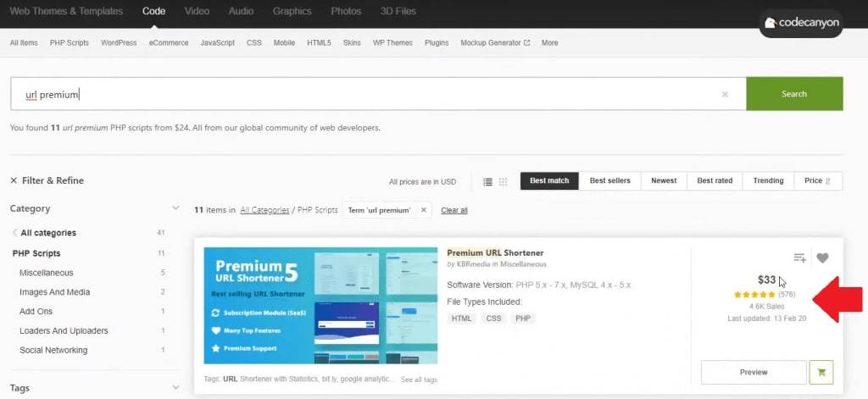The image size is (868, 399).
Task: Collapse the Category section
Action: 175,208
